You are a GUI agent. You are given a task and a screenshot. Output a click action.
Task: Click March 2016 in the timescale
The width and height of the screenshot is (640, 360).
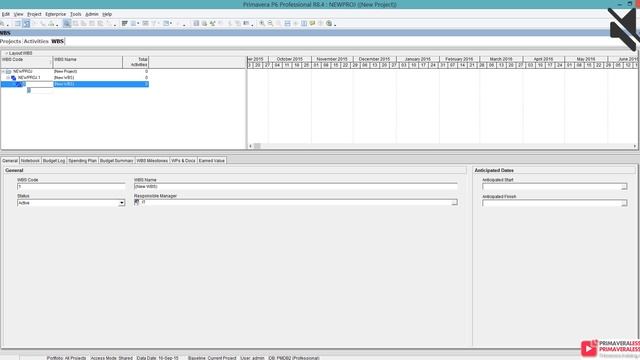[501, 59]
